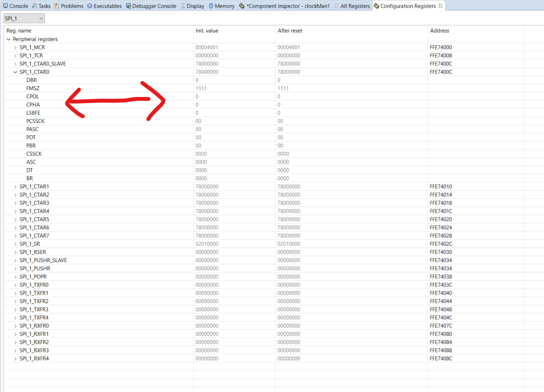Expand the SPI_1_CTAR1 register
The image size is (544, 392).
click(16, 186)
